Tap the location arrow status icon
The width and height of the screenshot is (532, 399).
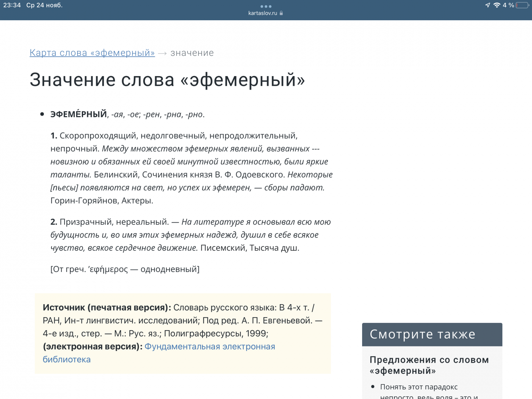tap(487, 5)
